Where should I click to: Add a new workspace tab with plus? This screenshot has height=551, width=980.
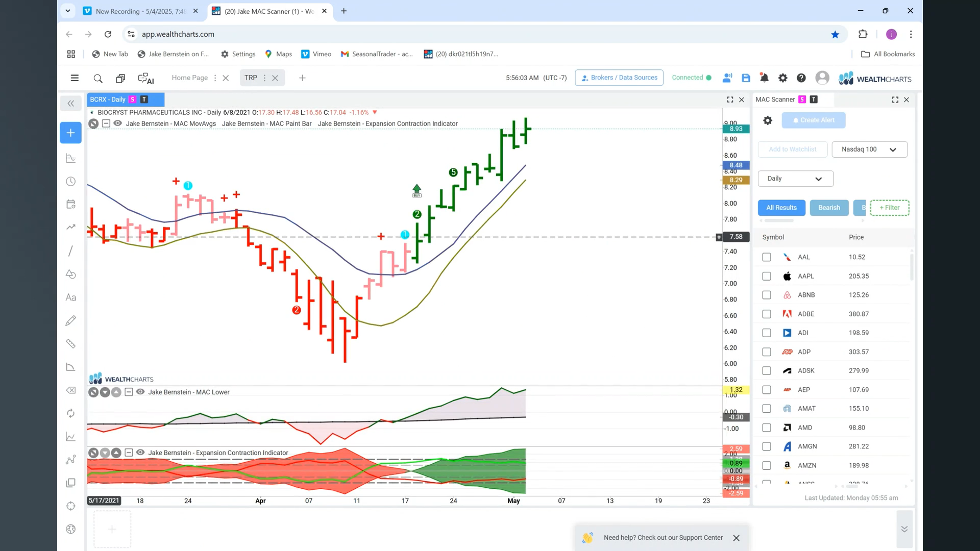point(302,78)
